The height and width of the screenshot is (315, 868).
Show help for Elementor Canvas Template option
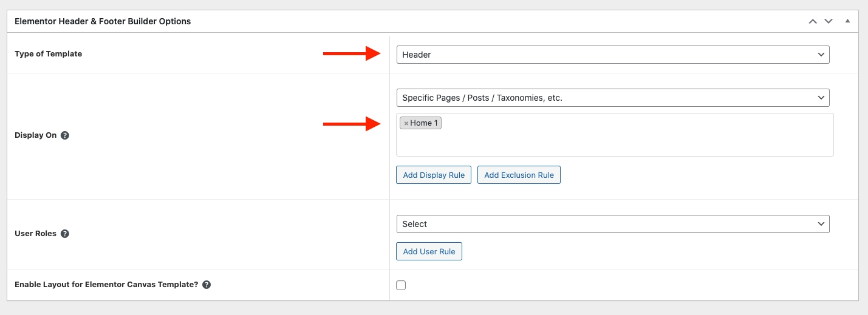pyautogui.click(x=207, y=285)
